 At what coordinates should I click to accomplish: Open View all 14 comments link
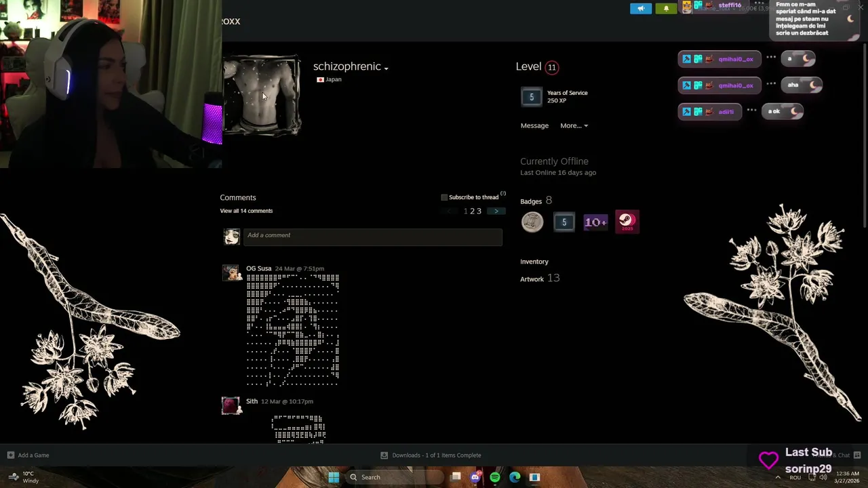[x=246, y=211]
